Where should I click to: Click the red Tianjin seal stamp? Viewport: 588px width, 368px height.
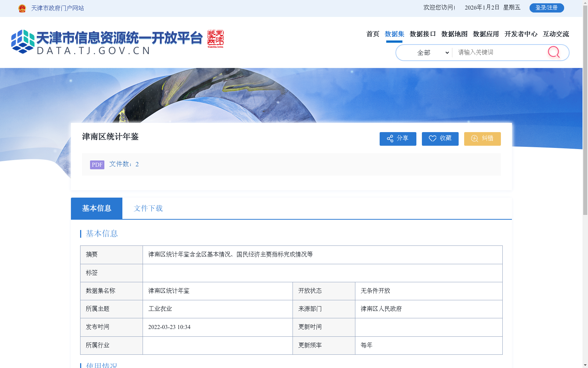(x=217, y=38)
